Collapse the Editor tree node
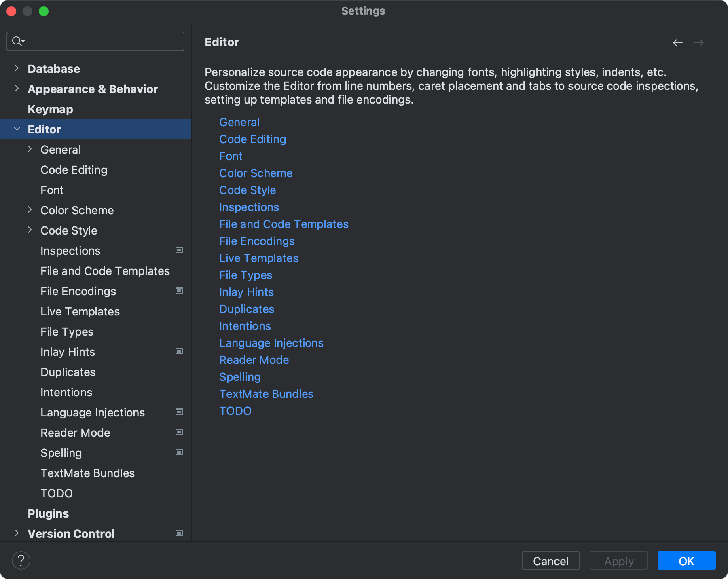The height and width of the screenshot is (579, 728). point(16,129)
